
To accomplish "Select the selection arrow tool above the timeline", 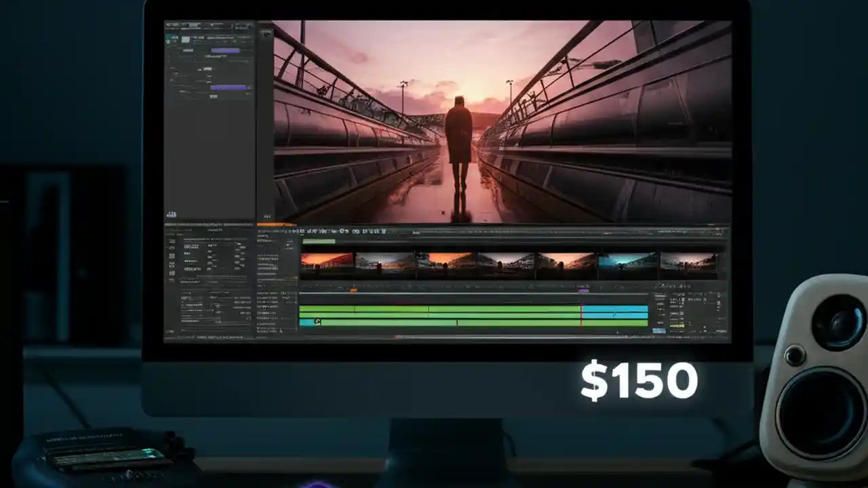I will point(292,231).
